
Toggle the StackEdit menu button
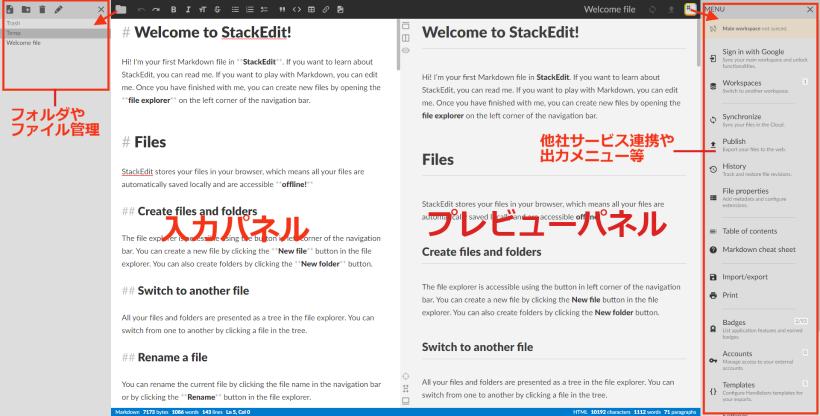[690, 9]
